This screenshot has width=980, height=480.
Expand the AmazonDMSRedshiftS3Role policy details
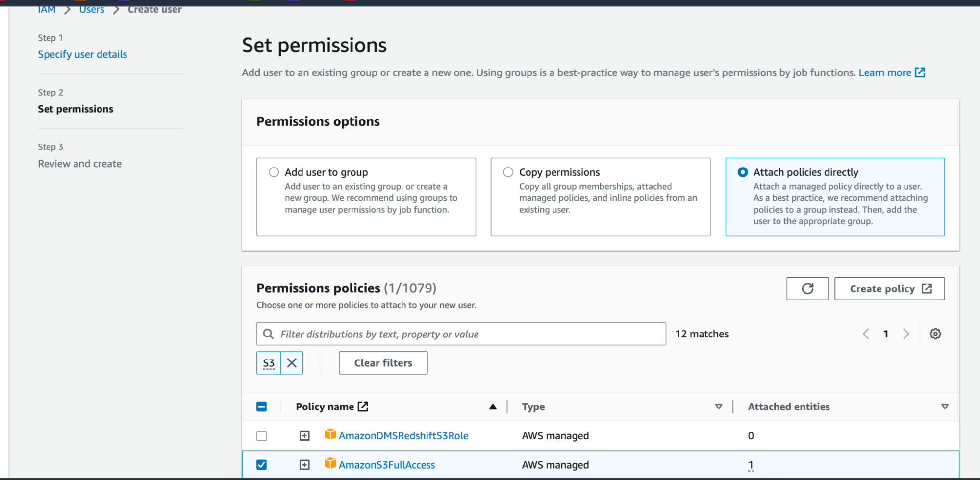pyautogui.click(x=304, y=436)
